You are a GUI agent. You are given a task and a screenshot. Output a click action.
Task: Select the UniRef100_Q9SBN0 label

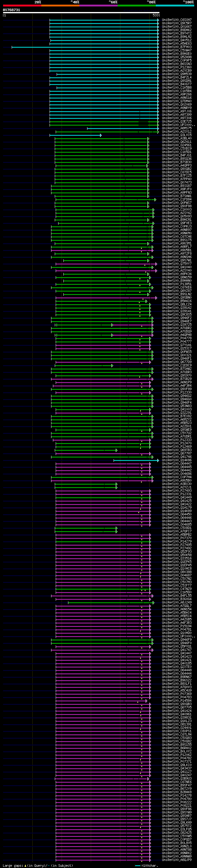[177, 298]
